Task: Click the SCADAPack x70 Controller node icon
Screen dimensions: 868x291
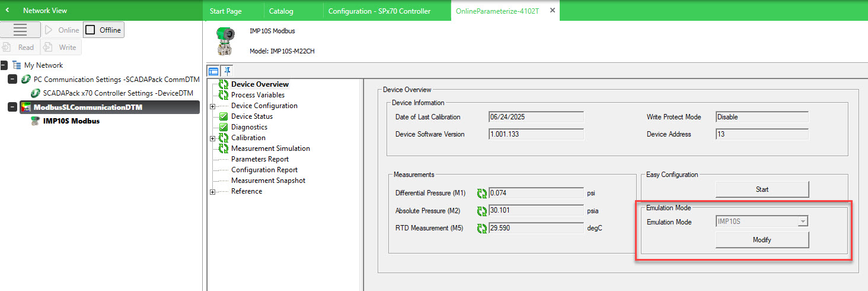Action: tap(36, 93)
